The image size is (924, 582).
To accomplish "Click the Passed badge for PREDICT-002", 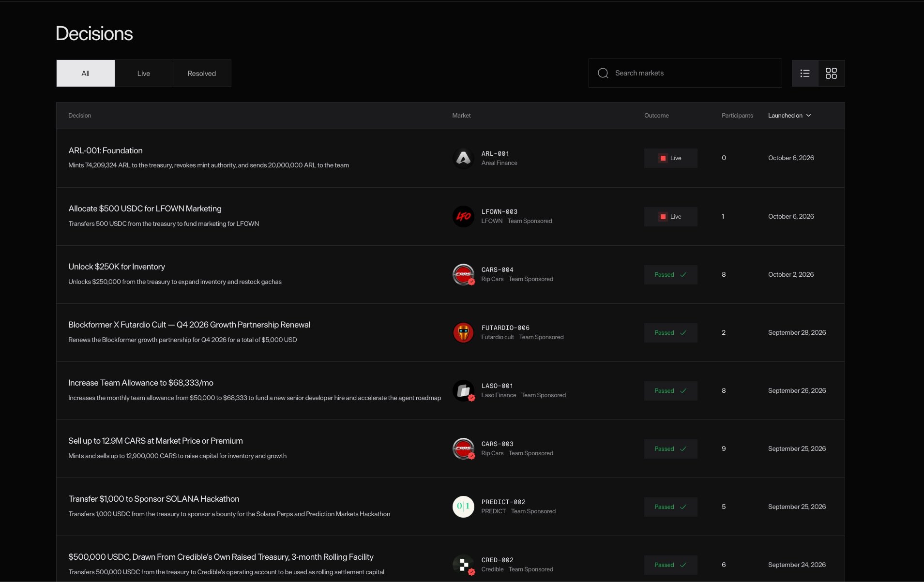I will [670, 507].
